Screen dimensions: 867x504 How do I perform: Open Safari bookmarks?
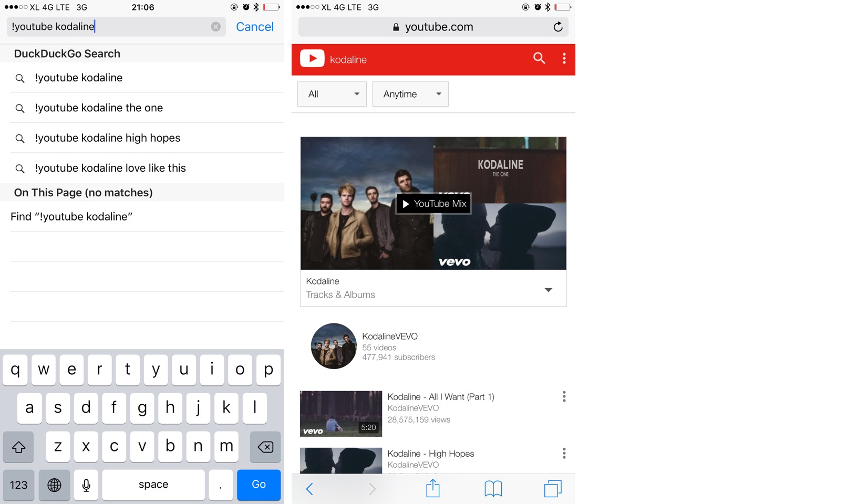(x=493, y=489)
